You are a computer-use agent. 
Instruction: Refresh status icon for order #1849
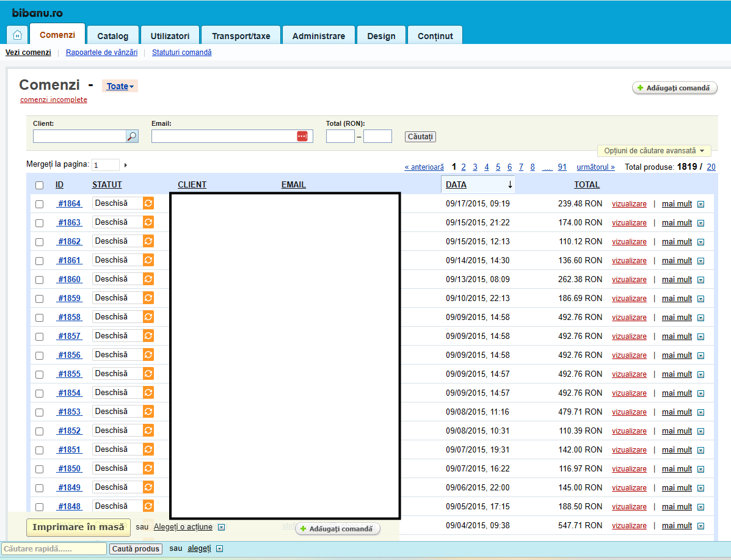pos(148,487)
